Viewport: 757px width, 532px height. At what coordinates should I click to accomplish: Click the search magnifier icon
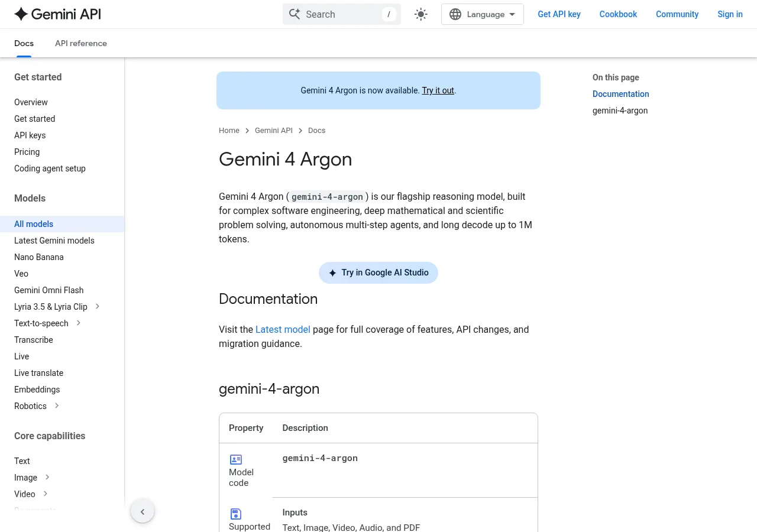[294, 14]
